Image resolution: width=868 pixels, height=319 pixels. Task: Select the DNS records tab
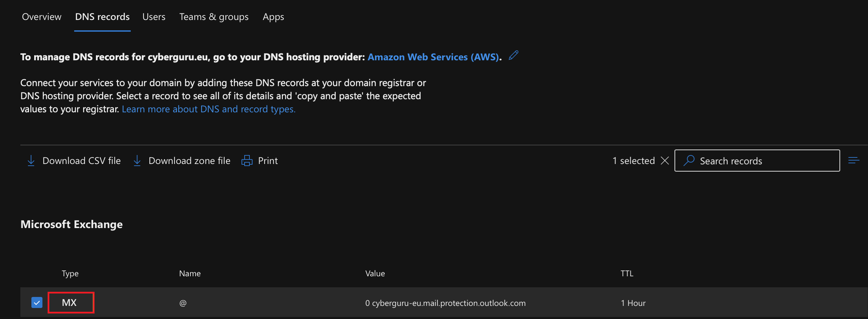click(102, 17)
